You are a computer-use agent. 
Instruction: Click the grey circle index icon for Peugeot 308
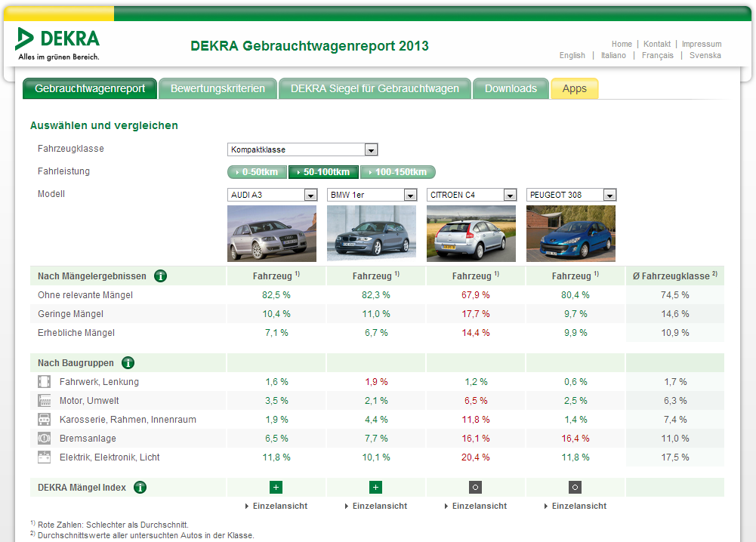pyautogui.click(x=575, y=488)
